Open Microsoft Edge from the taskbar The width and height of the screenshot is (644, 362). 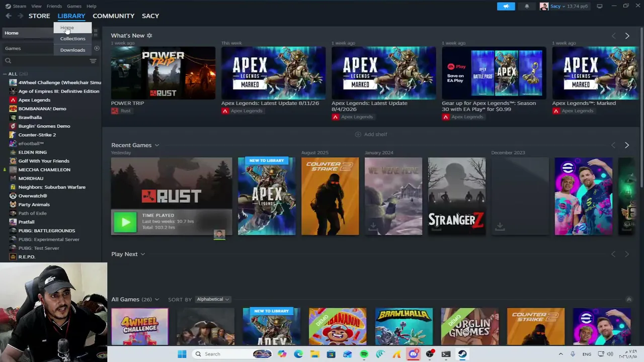(298, 354)
